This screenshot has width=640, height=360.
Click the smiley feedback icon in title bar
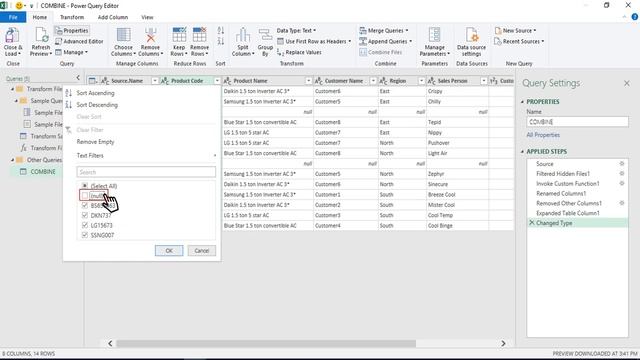point(19,6)
